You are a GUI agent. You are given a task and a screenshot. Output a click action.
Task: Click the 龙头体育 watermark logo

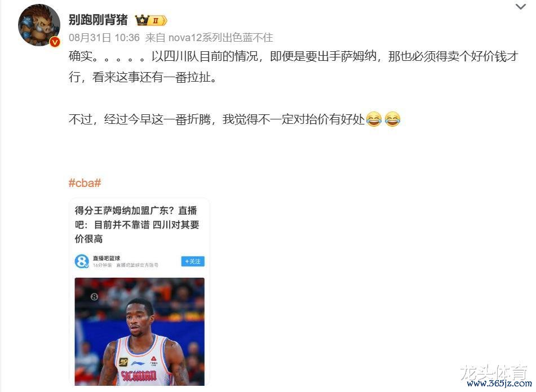[x=495, y=372]
